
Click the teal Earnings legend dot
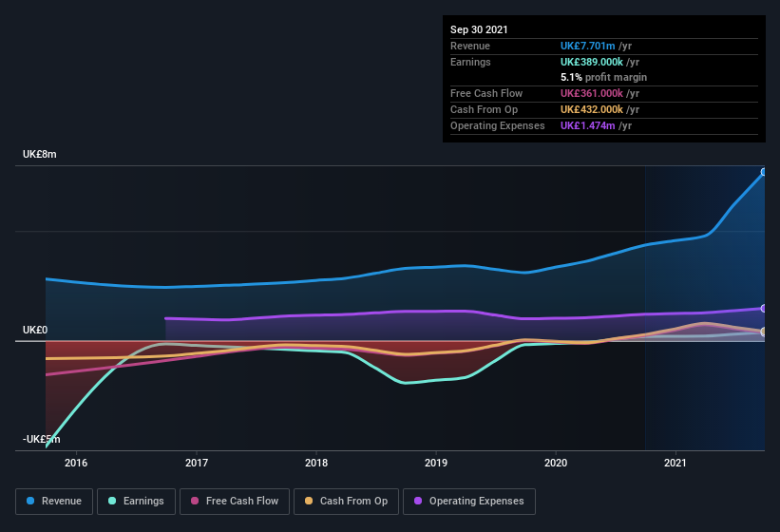[112, 501]
